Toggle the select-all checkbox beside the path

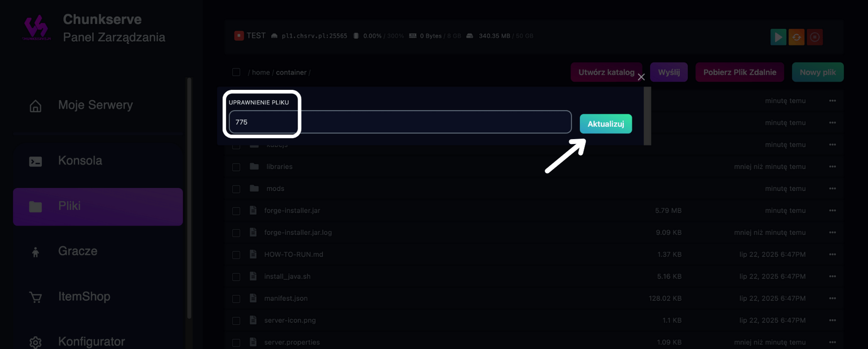236,72
